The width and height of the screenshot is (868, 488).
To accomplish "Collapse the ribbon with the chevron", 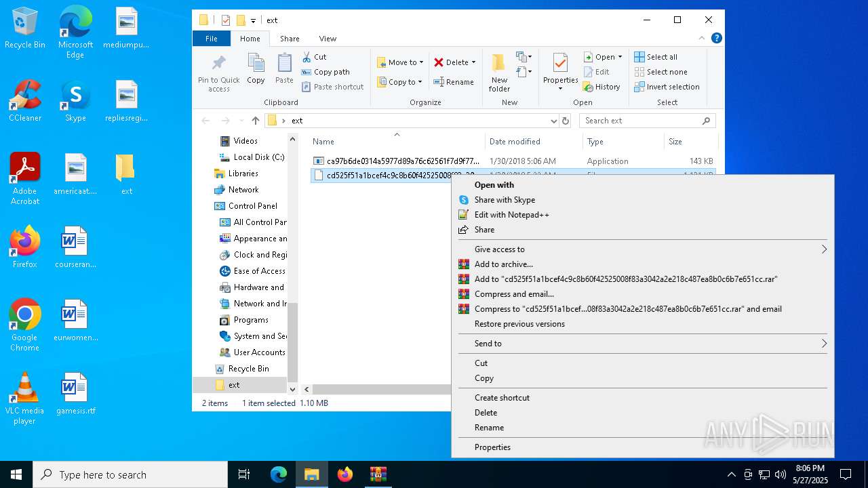I will [x=702, y=39].
